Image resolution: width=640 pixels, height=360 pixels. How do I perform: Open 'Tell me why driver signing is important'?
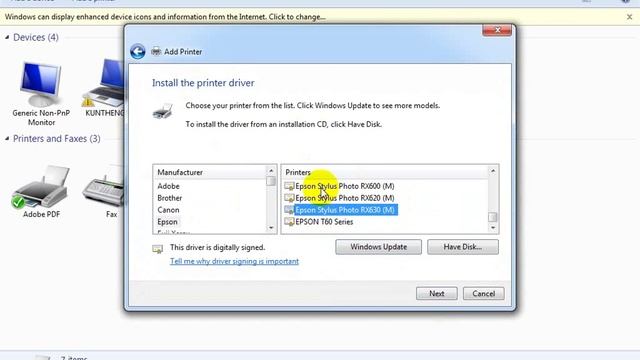[234, 261]
